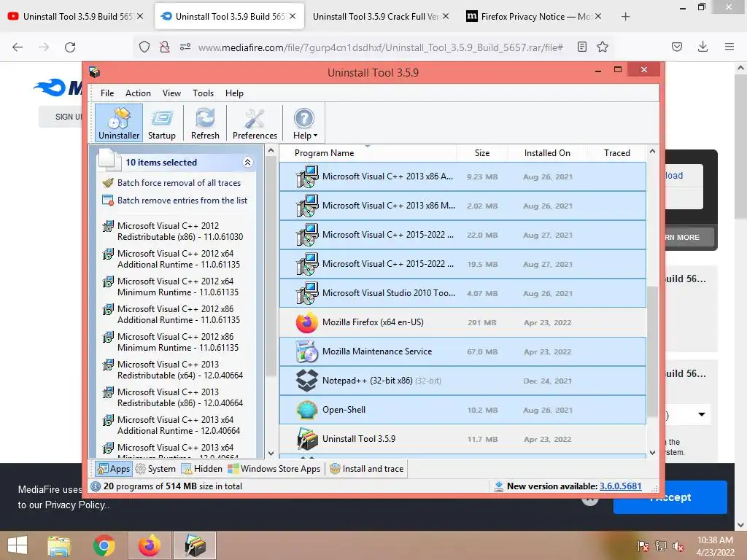
Task: Sort by Program Name column header
Action: 324,153
